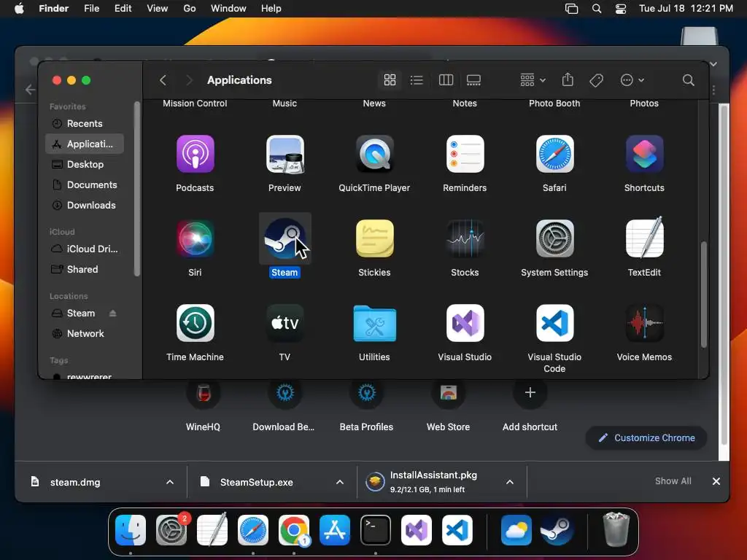Select the QuickTime Player icon
Image resolution: width=747 pixels, height=560 pixels.
374,154
